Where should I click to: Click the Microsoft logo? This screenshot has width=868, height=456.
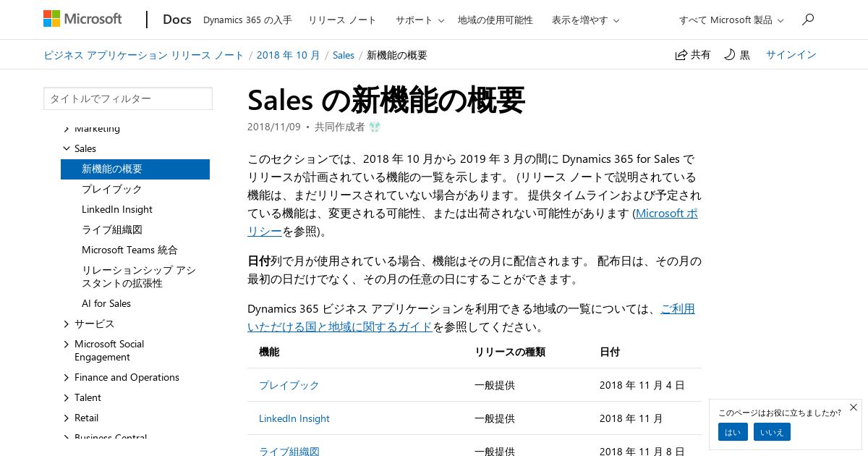[82, 20]
